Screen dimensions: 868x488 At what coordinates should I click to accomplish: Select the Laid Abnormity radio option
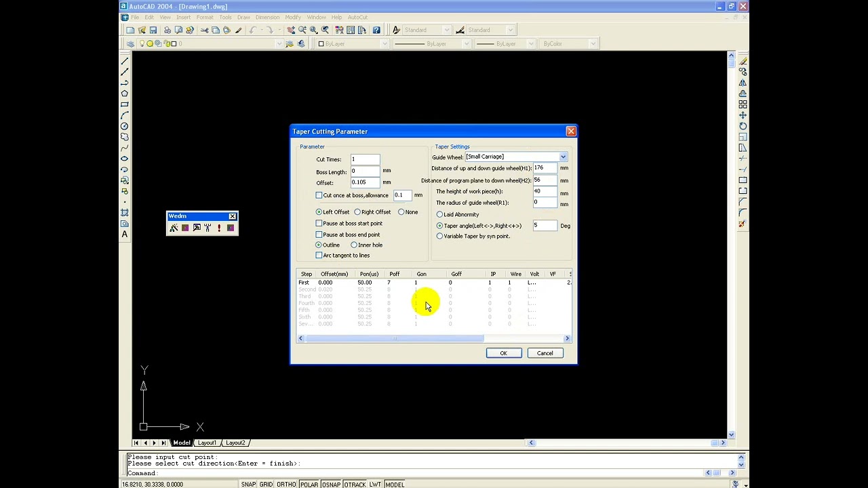(x=439, y=214)
